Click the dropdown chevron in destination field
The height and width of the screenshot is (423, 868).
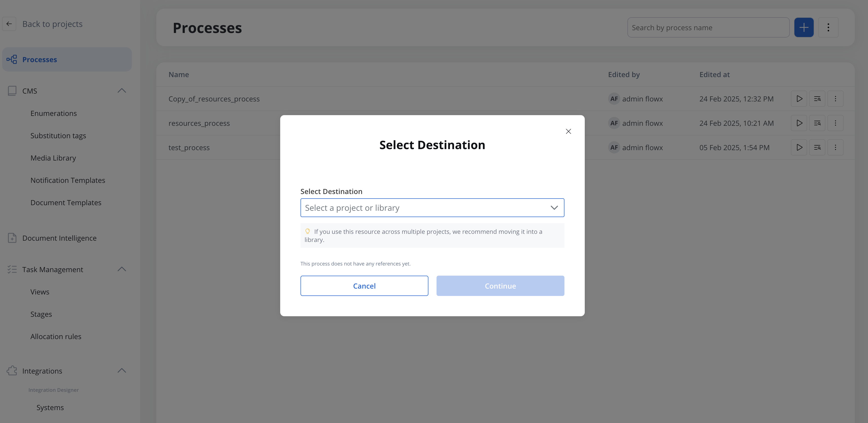click(554, 208)
